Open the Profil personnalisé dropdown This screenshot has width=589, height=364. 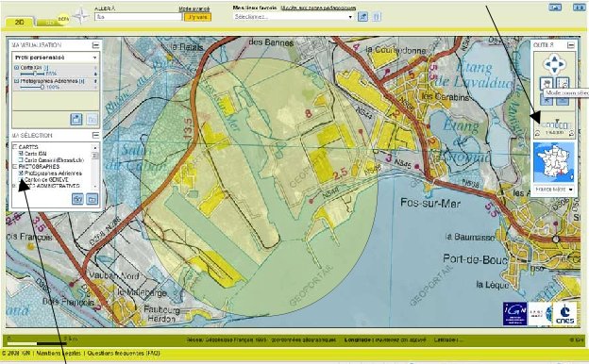[56, 58]
